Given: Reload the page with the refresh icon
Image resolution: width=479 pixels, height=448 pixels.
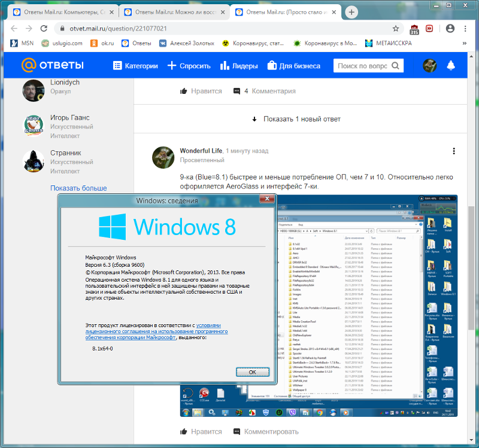Looking at the screenshot, I should click(x=44, y=28).
